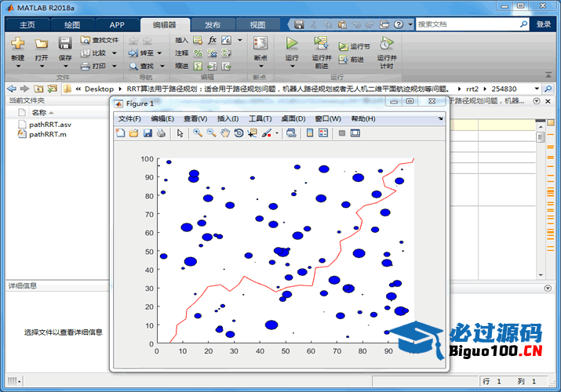This screenshot has width=561, height=392.
Task: Click save icon in quick access toolbar
Action: (299, 24)
